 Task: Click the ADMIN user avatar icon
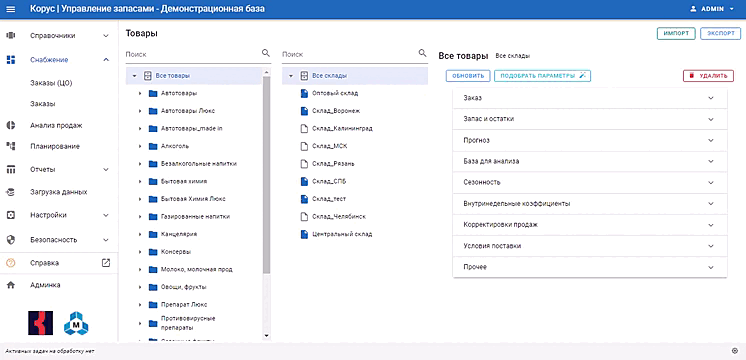tap(693, 9)
